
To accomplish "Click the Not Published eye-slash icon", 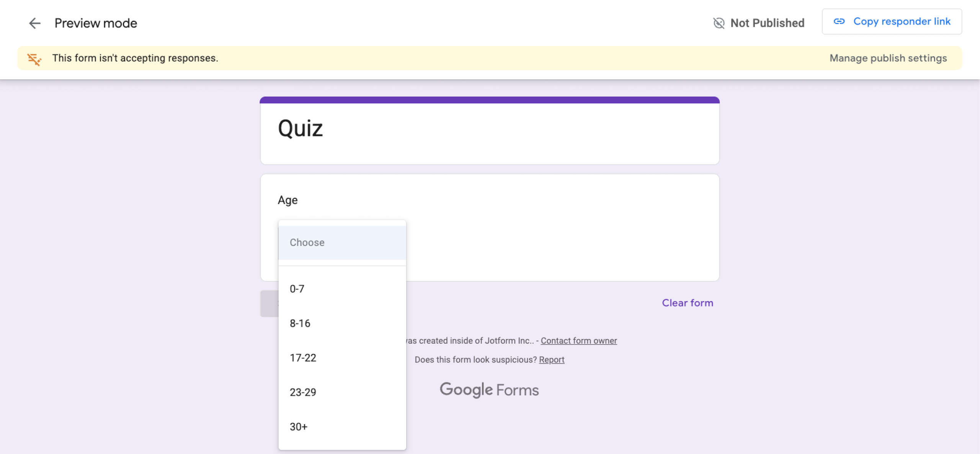I will click(719, 23).
